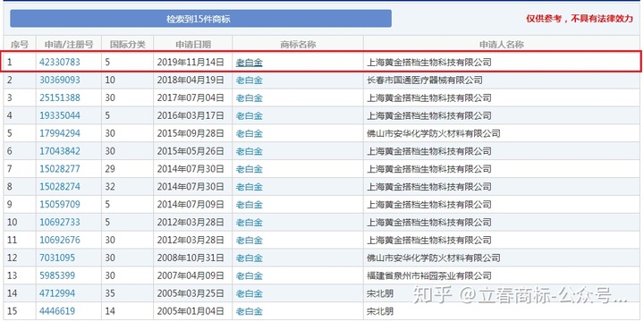Select date cell 2008年10月31日
This screenshot has height=322, width=644.
tap(191, 258)
